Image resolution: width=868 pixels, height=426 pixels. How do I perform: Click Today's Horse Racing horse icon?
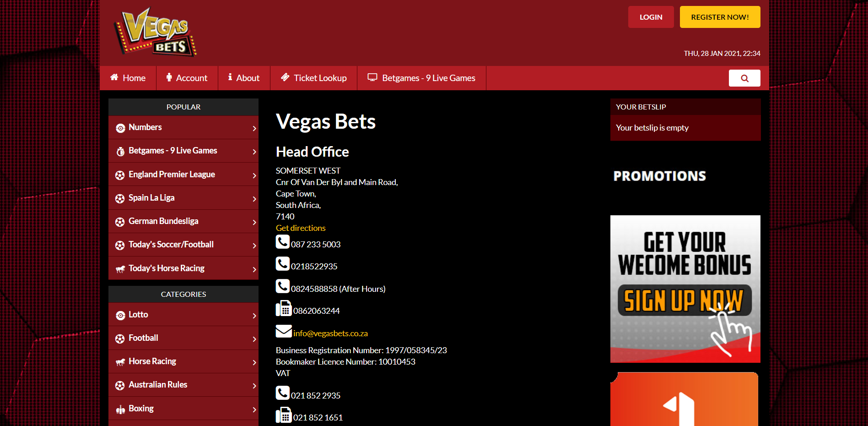coord(120,269)
